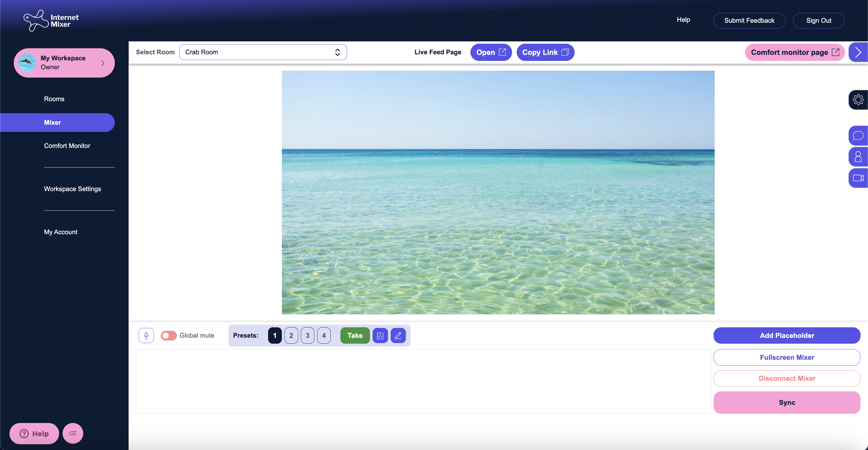Viewport: 868px width, 450px height.
Task: Activate preset 2
Action: click(x=291, y=335)
